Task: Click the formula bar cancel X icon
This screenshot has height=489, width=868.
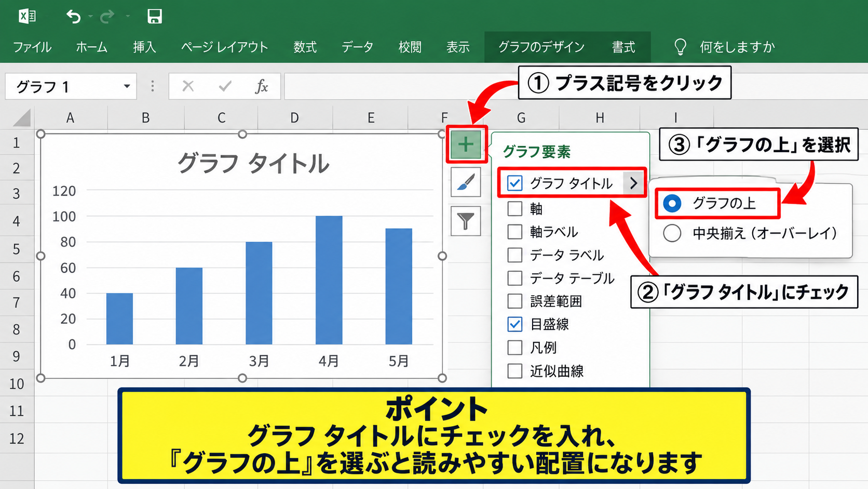Action: (x=188, y=86)
